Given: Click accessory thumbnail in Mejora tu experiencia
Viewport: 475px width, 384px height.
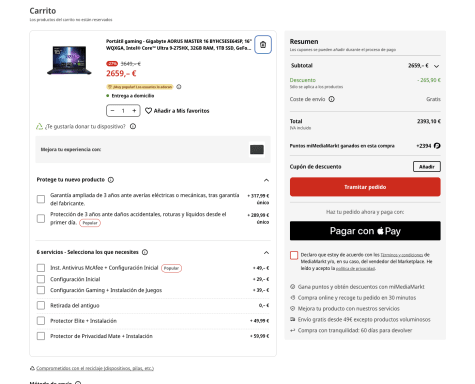Looking at the screenshot, I should point(257,150).
